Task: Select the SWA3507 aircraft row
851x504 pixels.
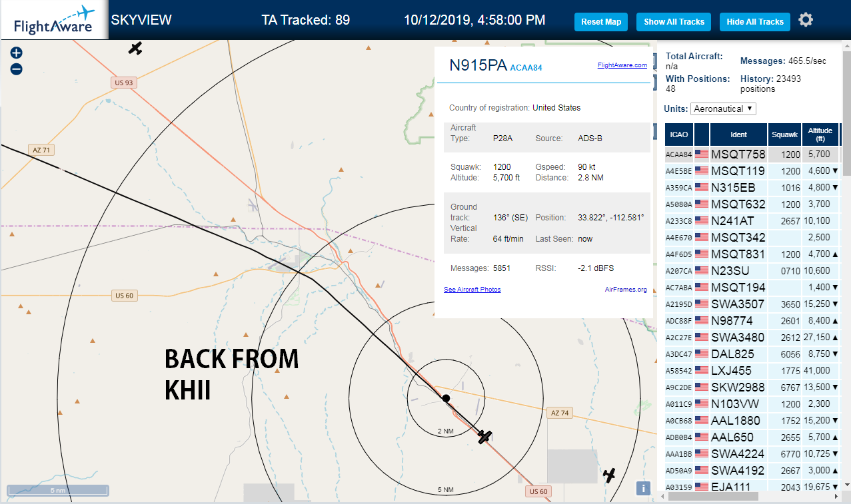Action: point(752,304)
